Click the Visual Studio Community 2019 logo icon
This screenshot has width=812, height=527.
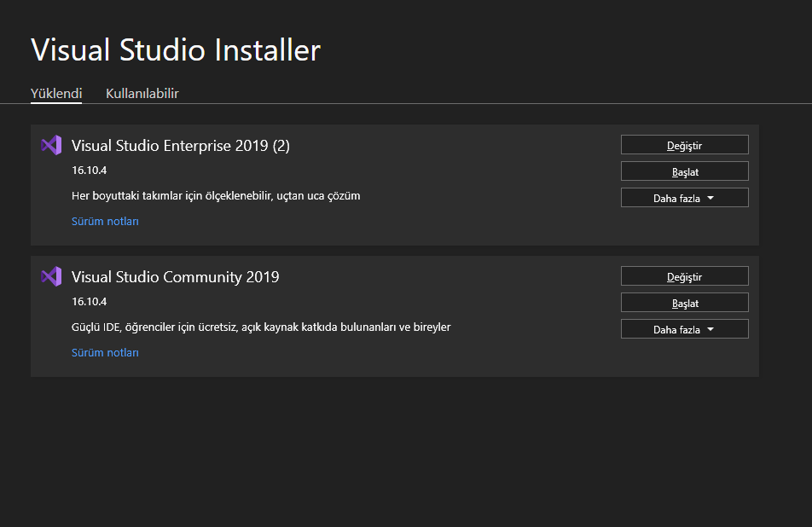[51, 277]
